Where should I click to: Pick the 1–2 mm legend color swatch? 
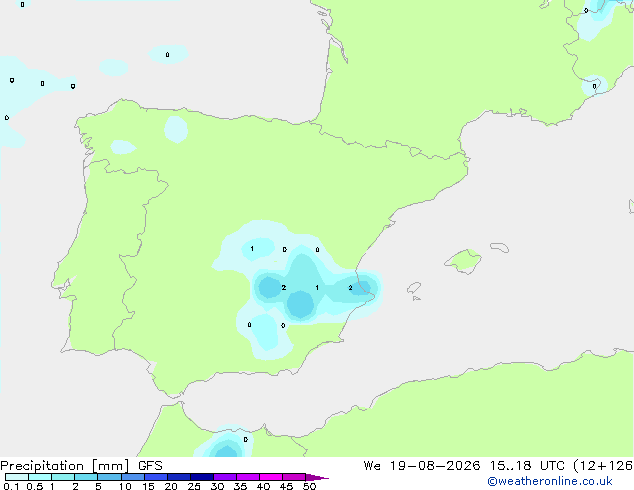tap(63, 477)
